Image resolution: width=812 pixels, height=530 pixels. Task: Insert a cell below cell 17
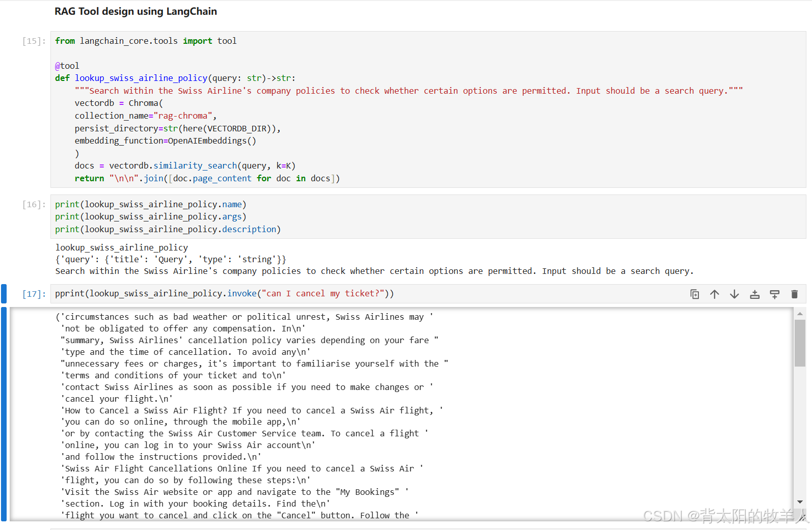click(774, 294)
